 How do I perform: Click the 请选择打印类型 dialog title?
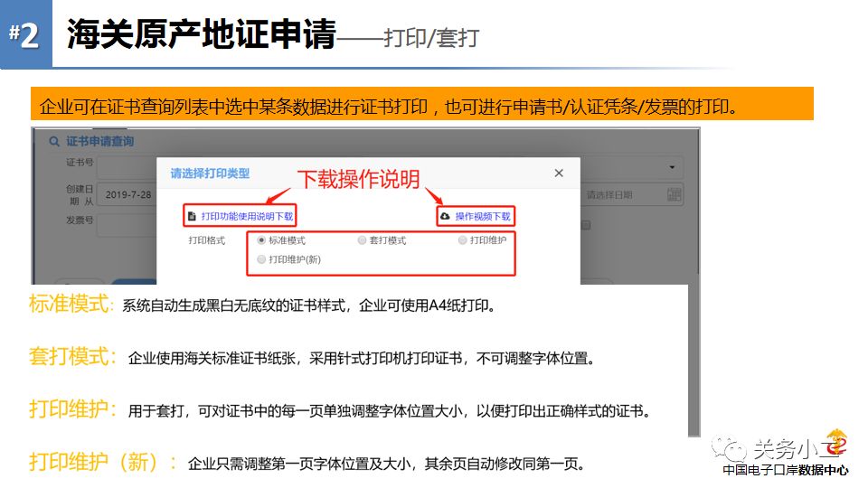coord(210,174)
